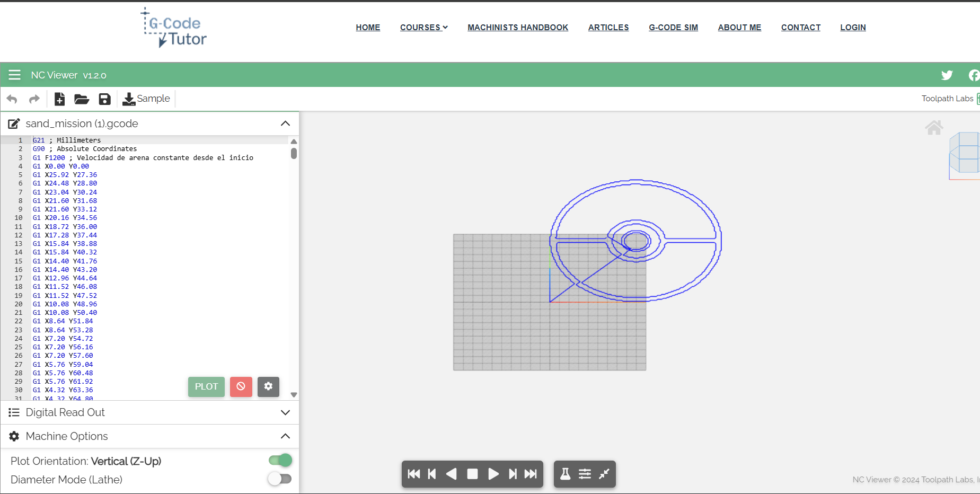Screen dimensions: 980x494
Task: Collapse the Machine Options panel
Action: click(x=285, y=436)
